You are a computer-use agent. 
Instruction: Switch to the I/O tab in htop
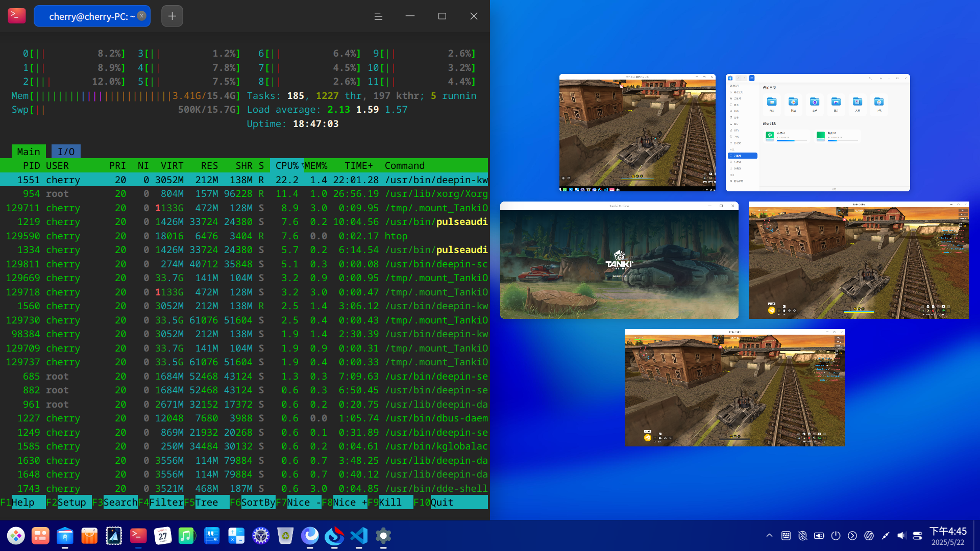(66, 152)
